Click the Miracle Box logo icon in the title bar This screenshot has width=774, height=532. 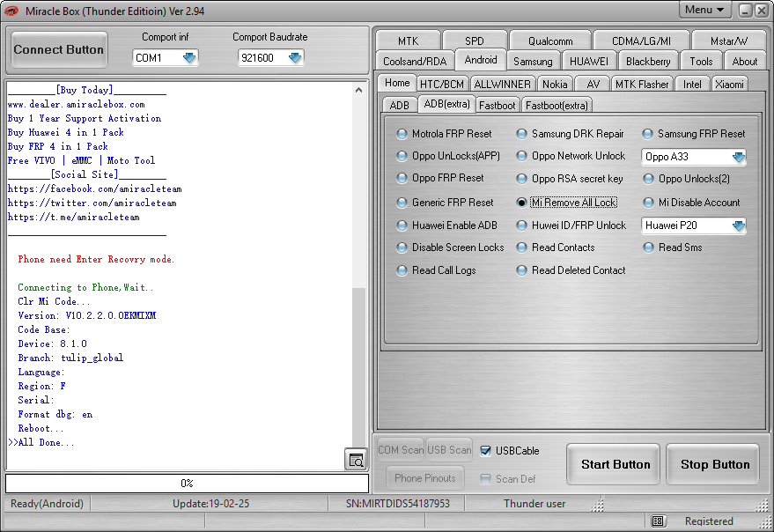11,11
